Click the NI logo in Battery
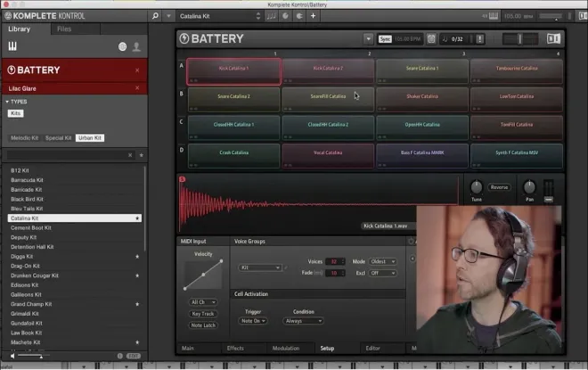588x370 pixels. tap(553, 38)
